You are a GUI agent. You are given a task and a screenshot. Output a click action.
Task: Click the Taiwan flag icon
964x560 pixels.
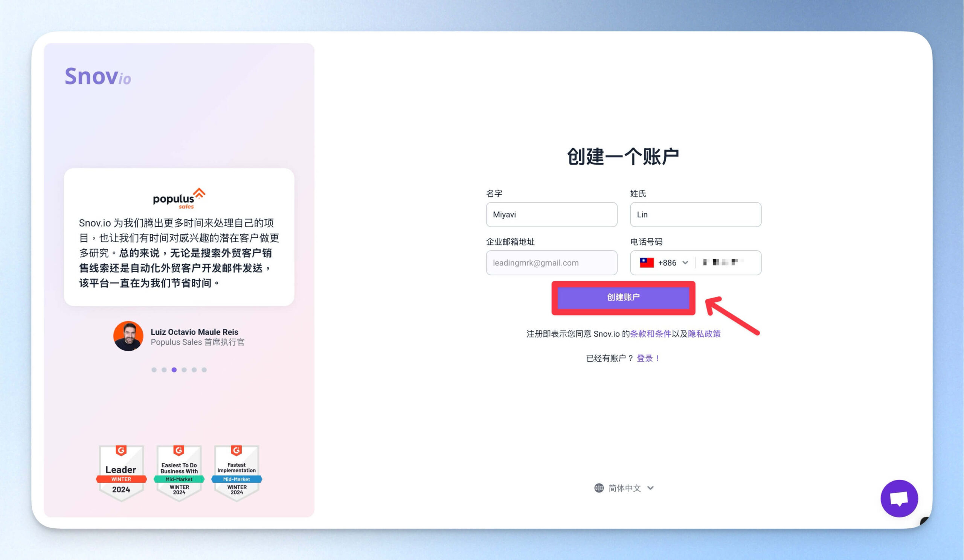tap(647, 263)
